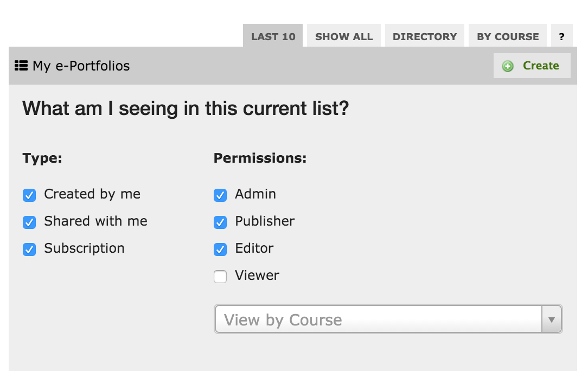Select the BY COURSE tab
The image size is (588, 371).
507,36
